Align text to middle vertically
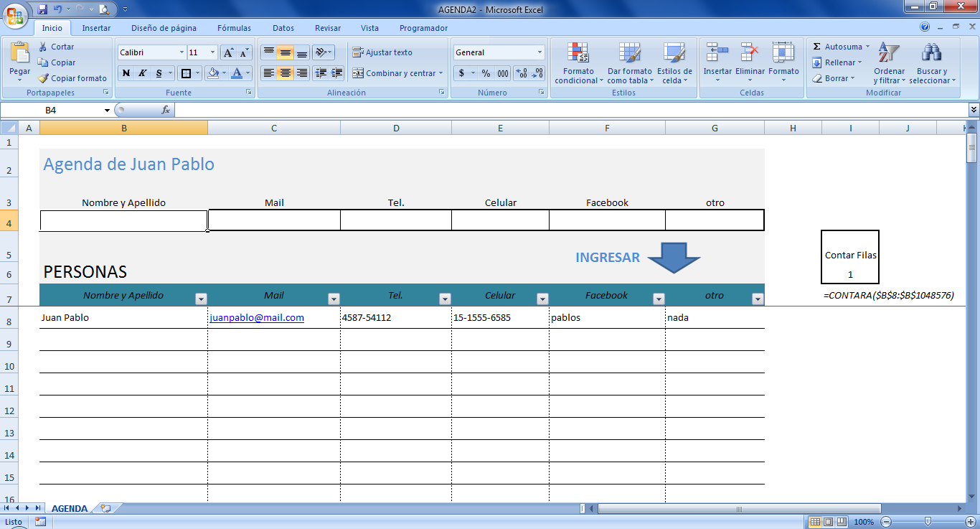The width and height of the screenshot is (980, 529). point(285,52)
